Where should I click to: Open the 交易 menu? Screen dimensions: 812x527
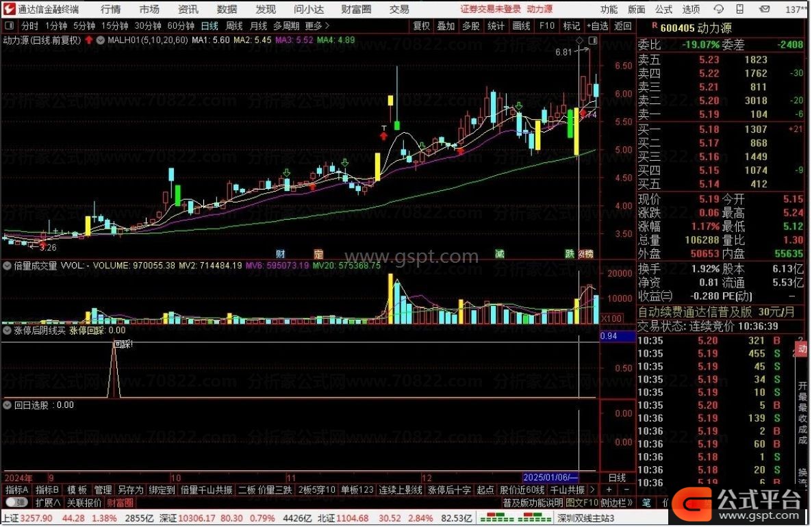[x=399, y=10]
